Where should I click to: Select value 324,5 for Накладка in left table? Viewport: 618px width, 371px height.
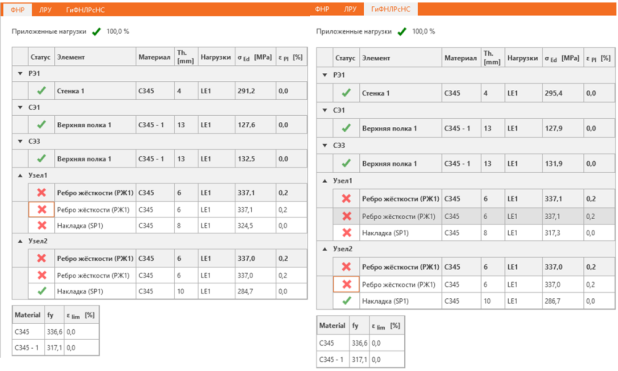[245, 226]
